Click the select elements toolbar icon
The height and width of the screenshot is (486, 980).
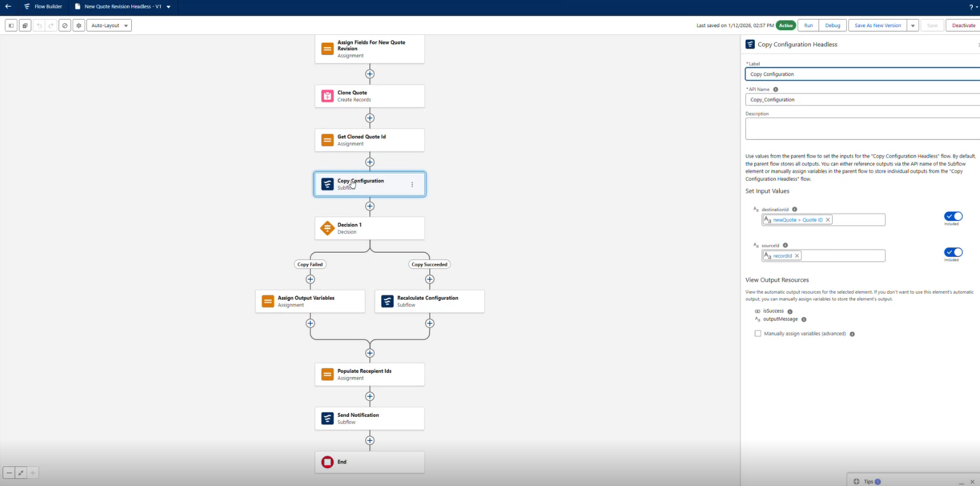pyautogui.click(x=25, y=25)
